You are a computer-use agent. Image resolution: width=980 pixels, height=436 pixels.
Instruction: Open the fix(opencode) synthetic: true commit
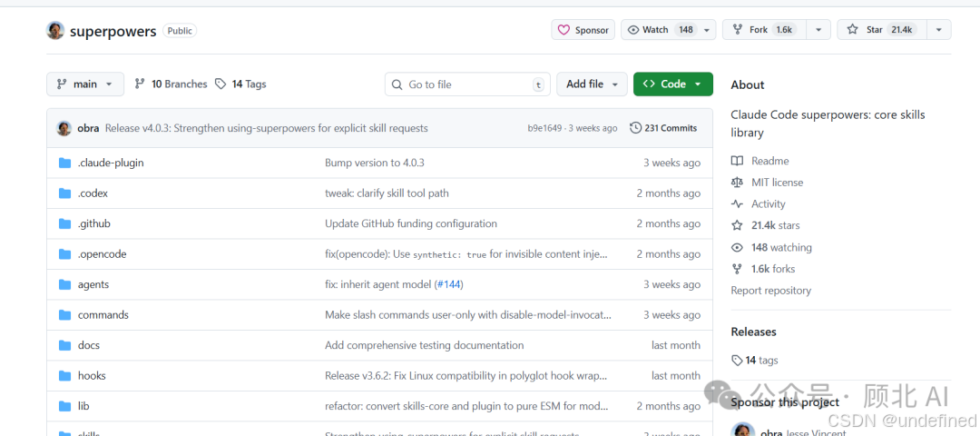point(466,254)
